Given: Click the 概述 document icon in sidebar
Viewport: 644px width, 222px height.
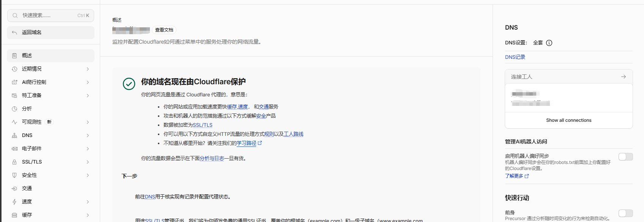Looking at the screenshot, I should tap(14, 56).
